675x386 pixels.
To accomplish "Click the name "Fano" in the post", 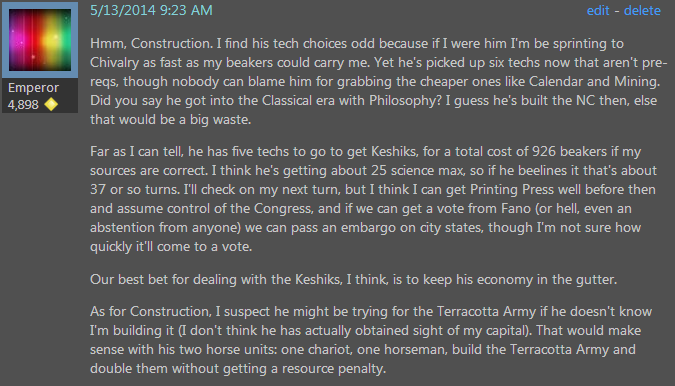I will tap(516, 209).
